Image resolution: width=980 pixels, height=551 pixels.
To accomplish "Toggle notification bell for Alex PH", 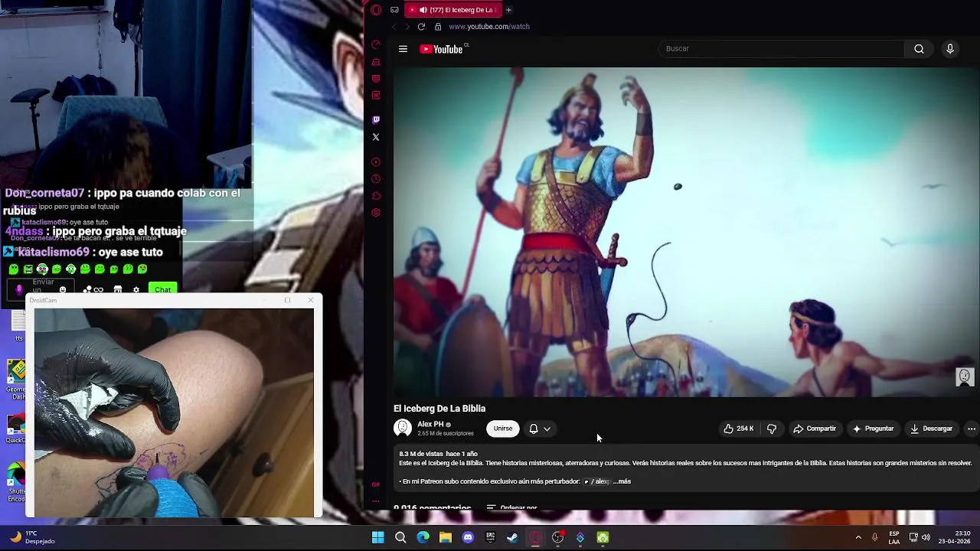I will point(534,429).
